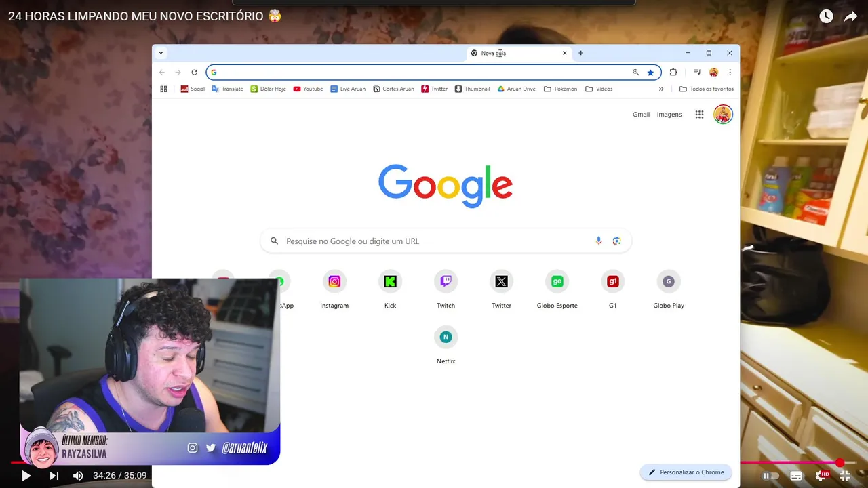This screenshot has width=868, height=488.
Task: Open the Globo Play shortcut
Action: 668,290
